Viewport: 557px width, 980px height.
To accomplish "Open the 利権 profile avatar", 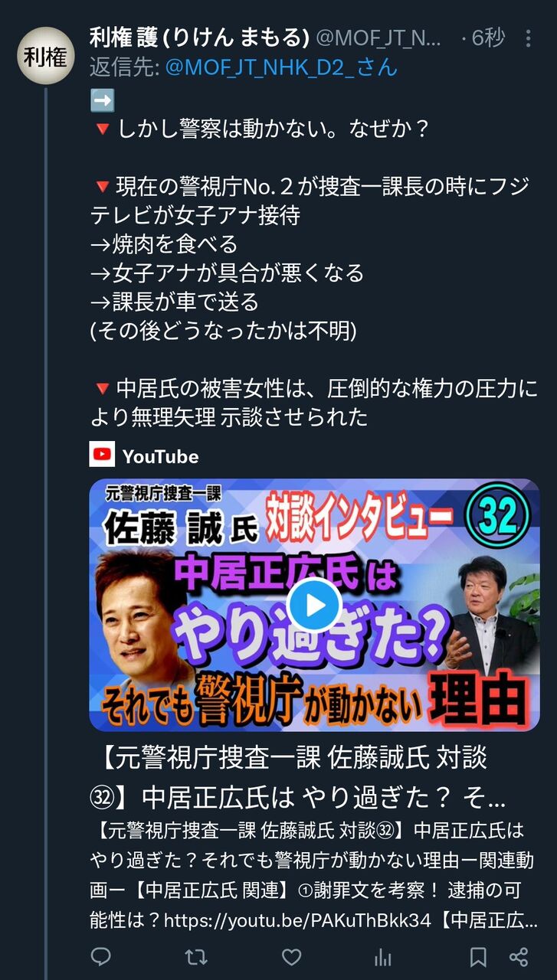I will 46,55.
